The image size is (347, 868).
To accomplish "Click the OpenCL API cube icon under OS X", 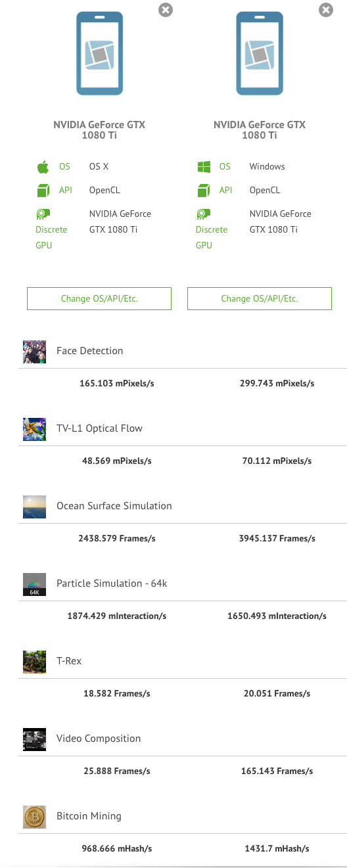I will pyautogui.click(x=43, y=191).
